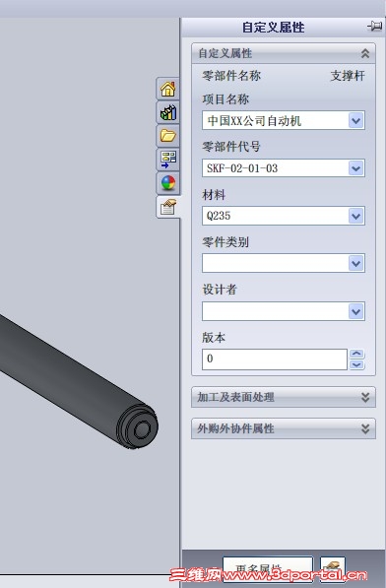Open the SolidWorks Resources home tab

click(x=168, y=89)
